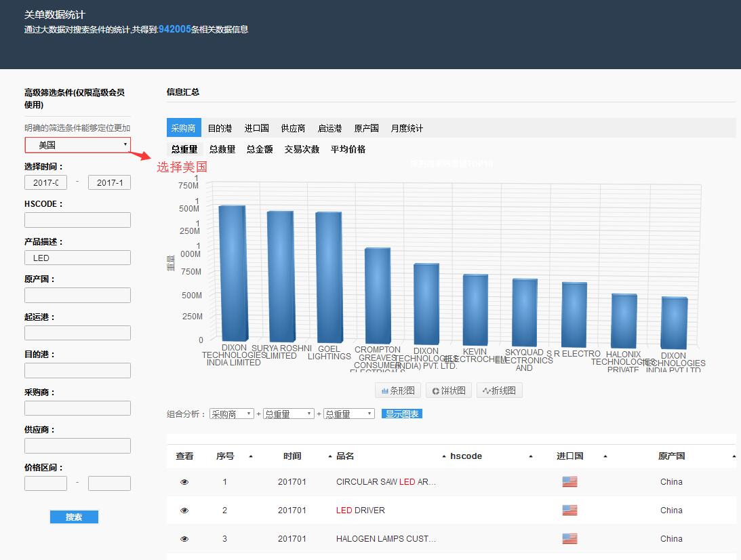Screen dimensions: 741x560
Task: Switch metric to 总重量
Action: [185, 149]
